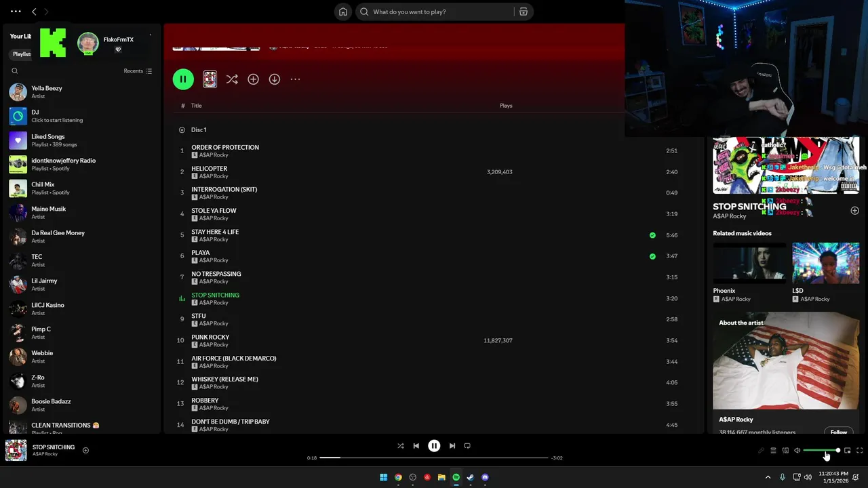Toggle saved checkmark for STAY HERE 4 LIFE
The width and height of the screenshot is (868, 488).
click(x=652, y=235)
